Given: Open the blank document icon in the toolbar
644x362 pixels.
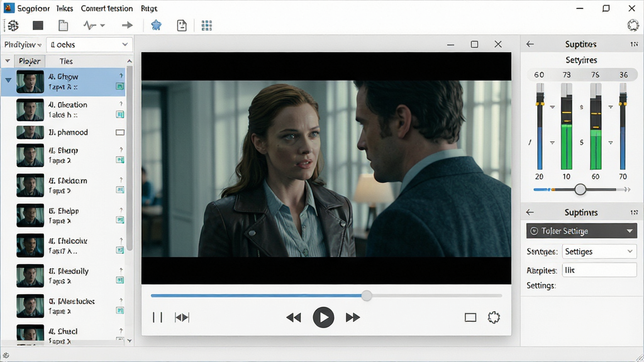Looking at the screenshot, I should point(64,25).
